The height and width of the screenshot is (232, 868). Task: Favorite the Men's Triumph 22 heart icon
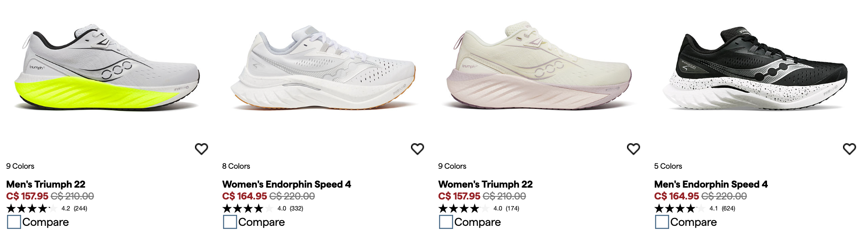click(x=202, y=149)
